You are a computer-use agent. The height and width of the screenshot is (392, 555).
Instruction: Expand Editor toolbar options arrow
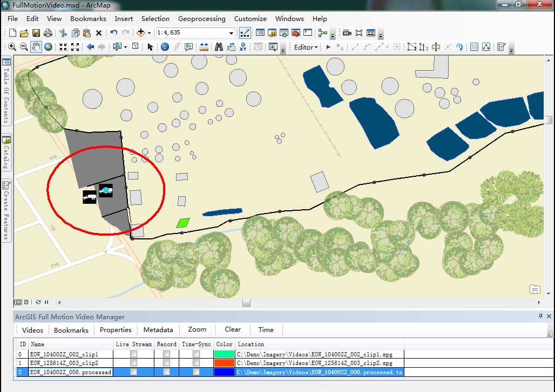[x=511, y=50]
